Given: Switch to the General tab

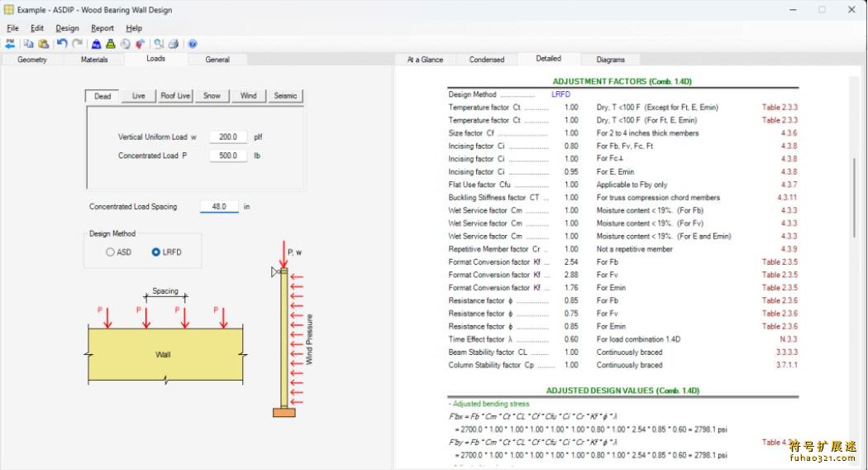Looking at the screenshot, I should [x=217, y=60].
